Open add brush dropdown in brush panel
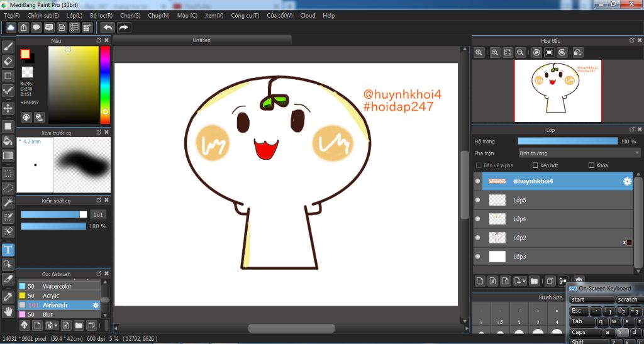644x344 pixels. pos(55,326)
